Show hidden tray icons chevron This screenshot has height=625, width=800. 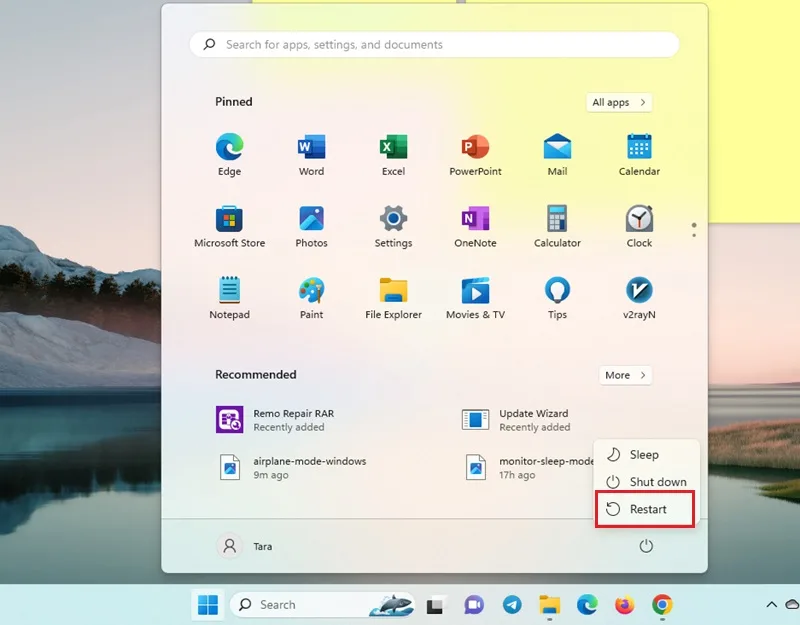pyautogui.click(x=771, y=605)
